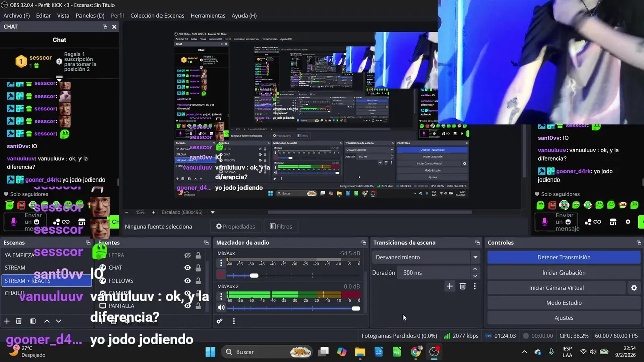This screenshot has height=362, width=644.
Task: Open Colección de Escenas menu
Action: pyautogui.click(x=157, y=16)
